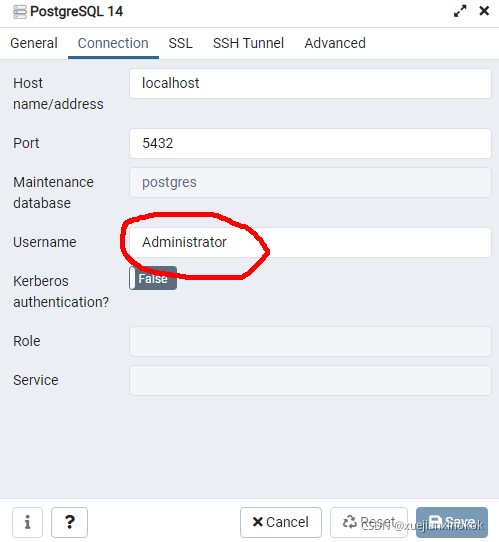
Task: Click the Maintenance database label
Action: click(53, 193)
